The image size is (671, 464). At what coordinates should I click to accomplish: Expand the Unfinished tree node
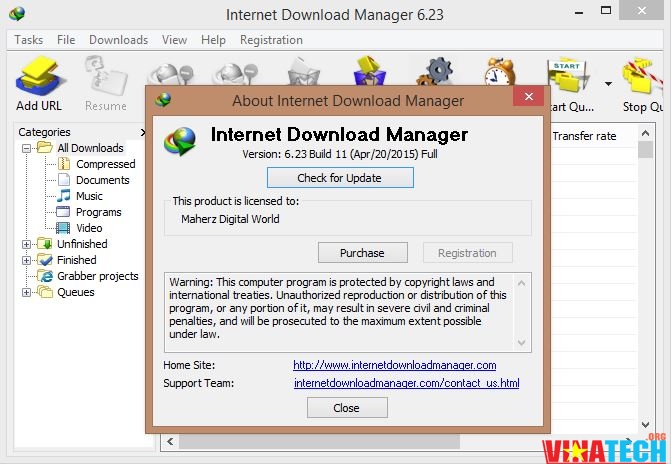(x=27, y=244)
